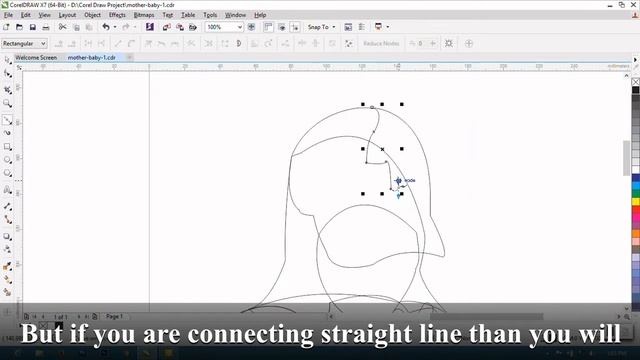Pick the yellow swatch in color palette
640x360 pixels.
point(636,202)
